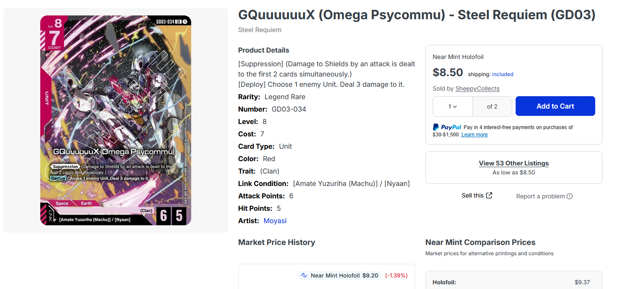Open the SheepyCollects seller link
Viewport: 644px width, 289px height.
[477, 88]
